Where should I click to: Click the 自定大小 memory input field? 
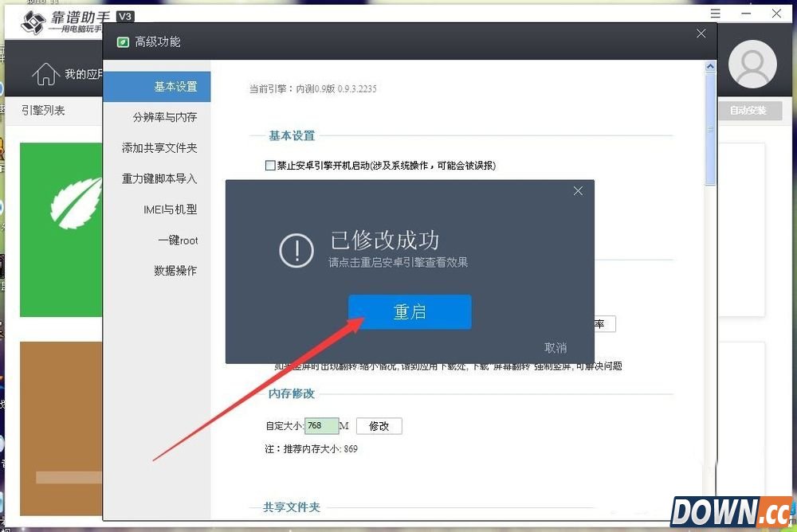[x=322, y=426]
